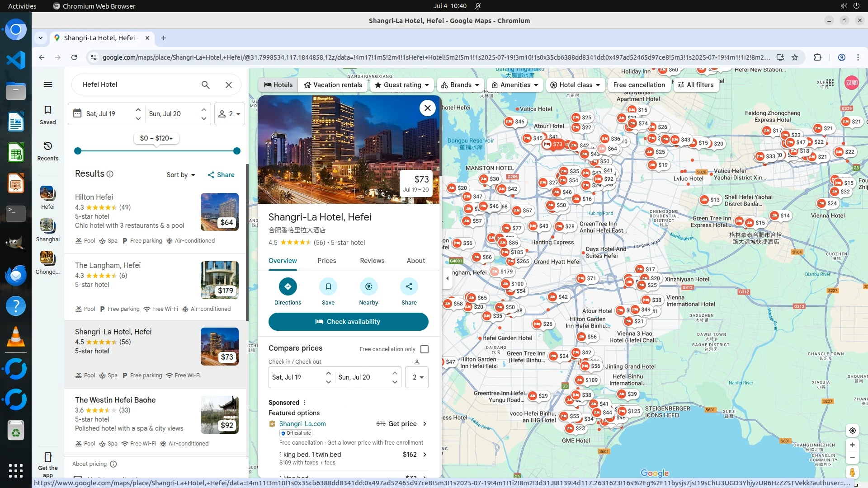Click the Directions icon for Shangri-La Hotel
868x488 pixels.
point(288,286)
